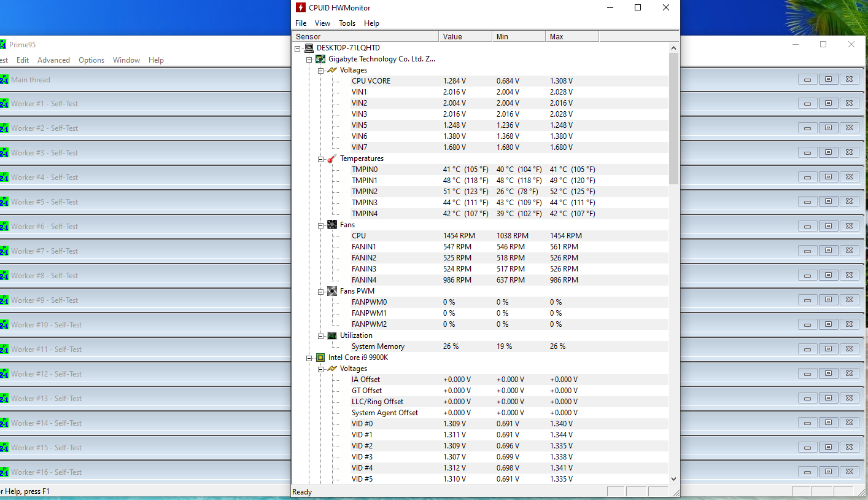Open the HWMonitor Tools menu

pos(347,23)
